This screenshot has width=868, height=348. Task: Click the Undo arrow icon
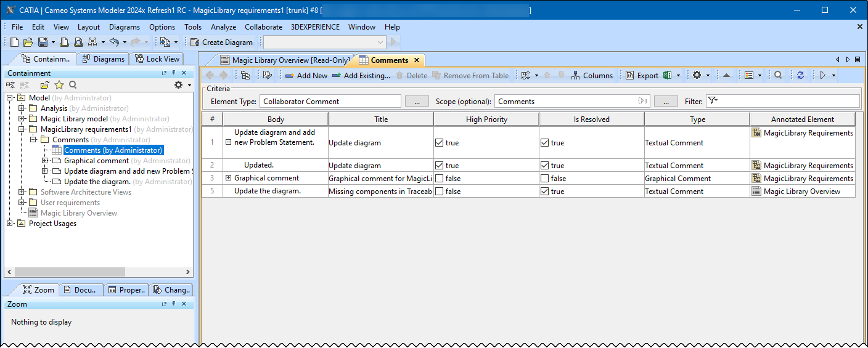114,42
